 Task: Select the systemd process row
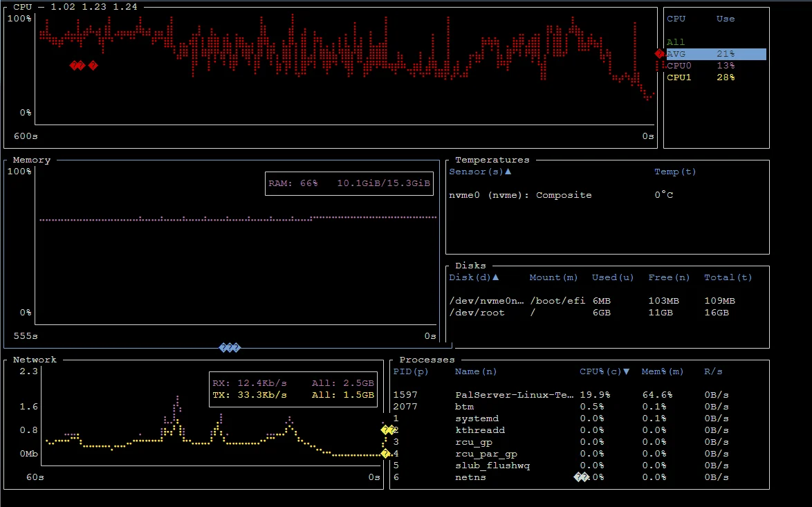click(476, 418)
